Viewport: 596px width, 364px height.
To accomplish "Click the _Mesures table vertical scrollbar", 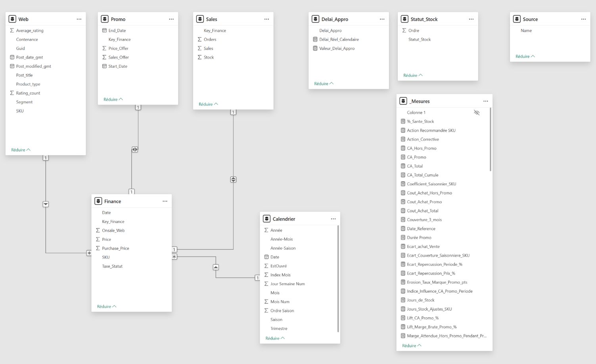I will point(491,140).
